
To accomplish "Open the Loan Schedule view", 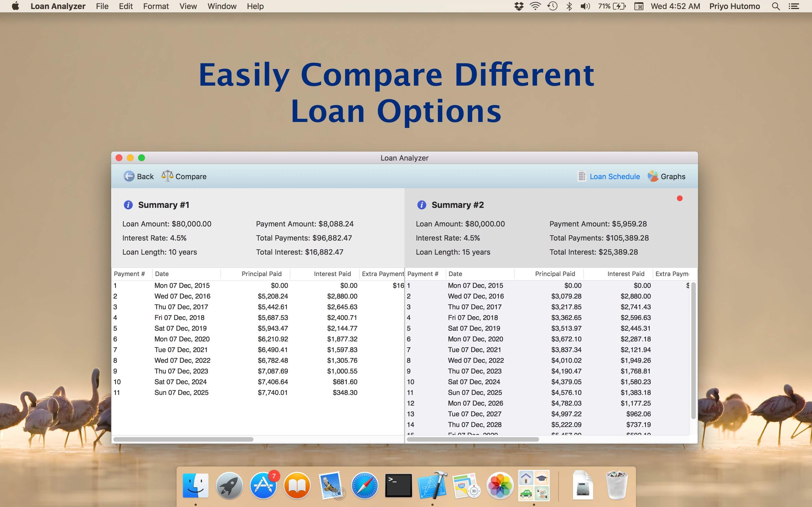I will point(614,176).
